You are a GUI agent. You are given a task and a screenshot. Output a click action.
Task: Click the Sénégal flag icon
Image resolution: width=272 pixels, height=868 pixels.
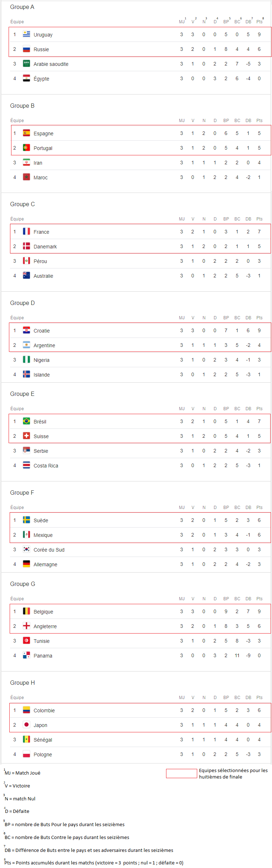tap(26, 740)
